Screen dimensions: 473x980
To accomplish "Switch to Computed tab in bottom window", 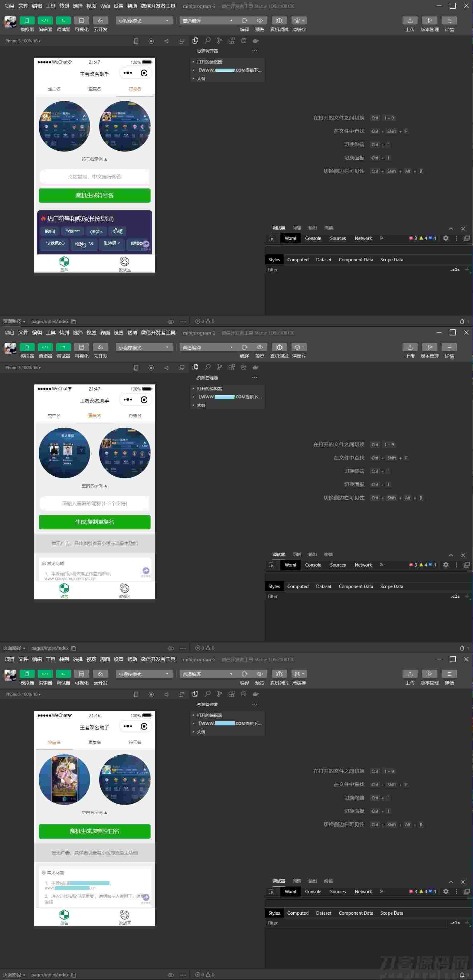I will coord(298,913).
